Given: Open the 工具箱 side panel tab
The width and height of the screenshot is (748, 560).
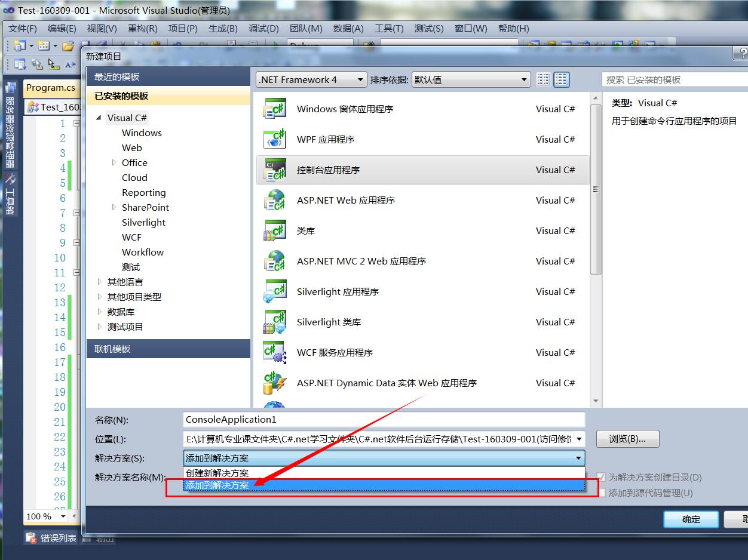Looking at the screenshot, I should 10,194.
